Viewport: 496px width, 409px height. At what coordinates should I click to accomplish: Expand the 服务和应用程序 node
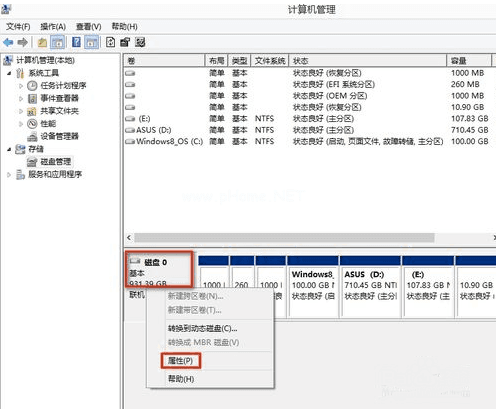(9, 174)
